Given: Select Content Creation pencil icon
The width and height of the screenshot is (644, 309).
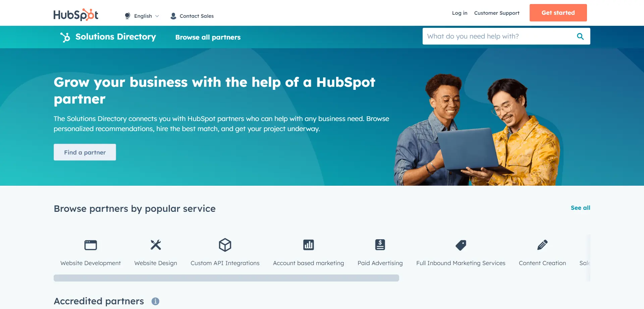Looking at the screenshot, I should (542, 245).
